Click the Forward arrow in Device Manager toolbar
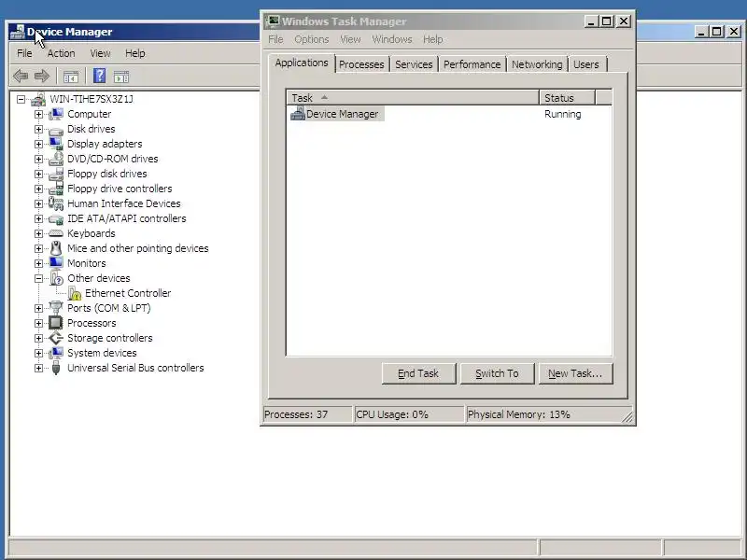 point(42,76)
